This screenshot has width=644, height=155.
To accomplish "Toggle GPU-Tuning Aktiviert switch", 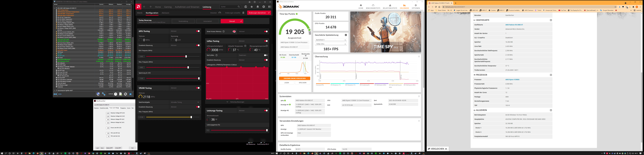I will 198,31.
